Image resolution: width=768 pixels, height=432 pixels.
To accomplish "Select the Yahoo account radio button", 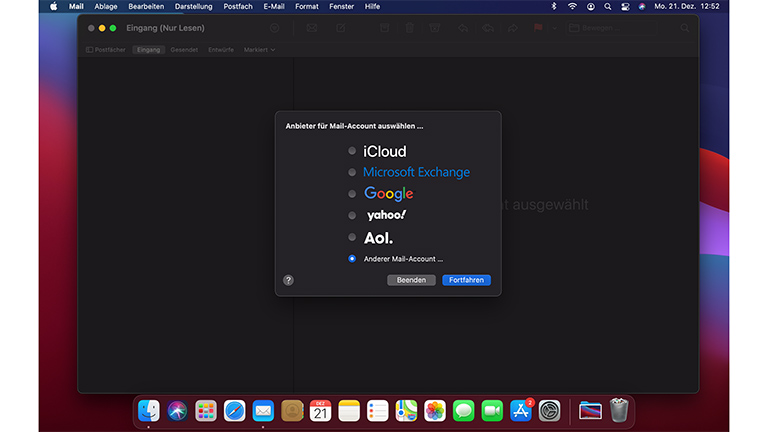I will (352, 215).
